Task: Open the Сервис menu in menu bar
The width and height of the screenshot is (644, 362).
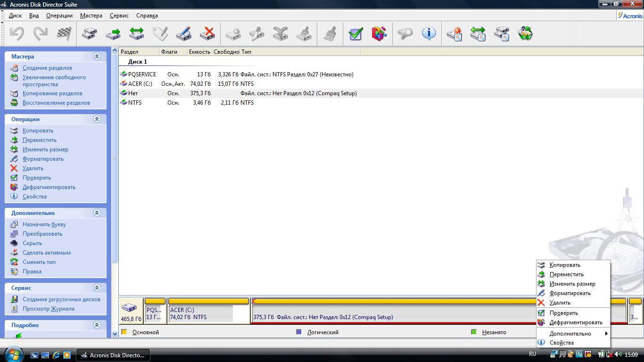Action: point(119,16)
